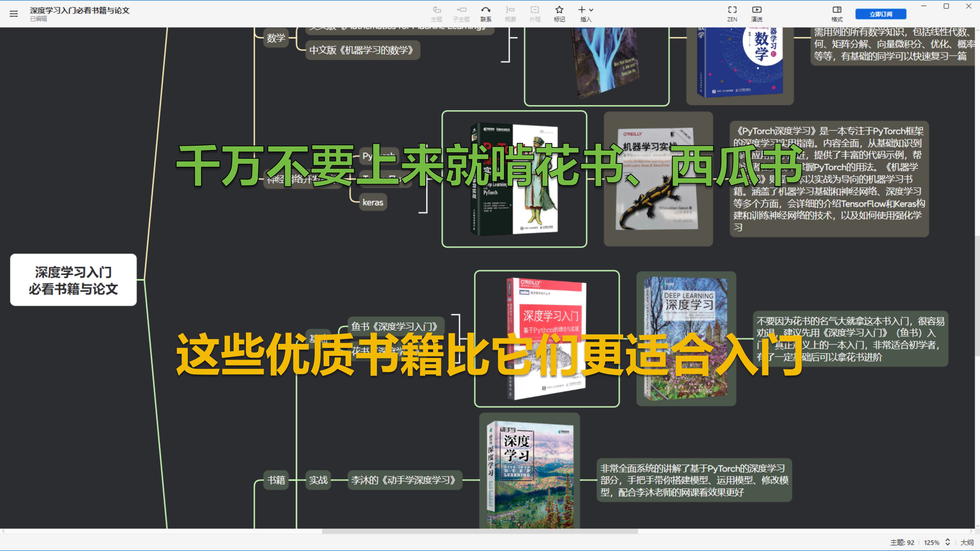This screenshot has height=551, width=980.
Task: Start the Pitch presentation mode
Action: [x=757, y=14]
